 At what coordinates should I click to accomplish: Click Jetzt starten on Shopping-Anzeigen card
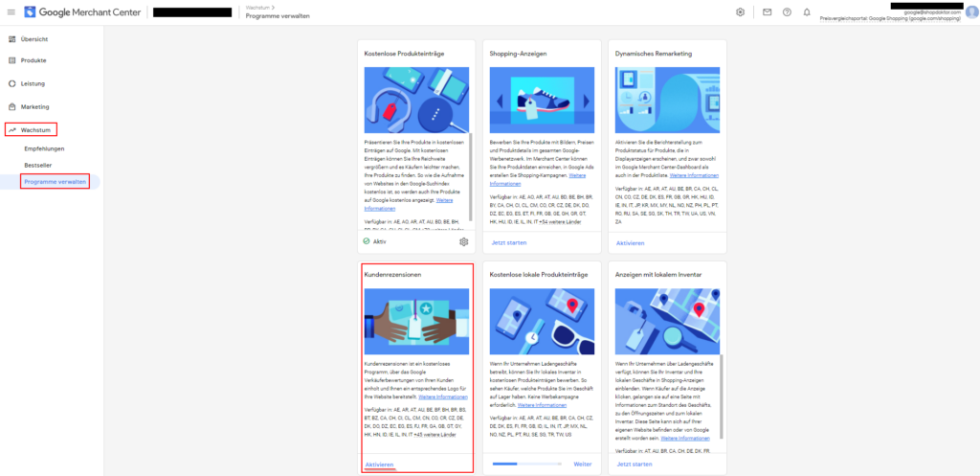(507, 242)
